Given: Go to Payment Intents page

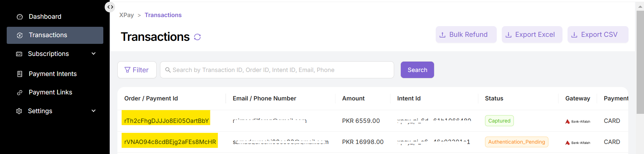Looking at the screenshot, I should [x=53, y=74].
